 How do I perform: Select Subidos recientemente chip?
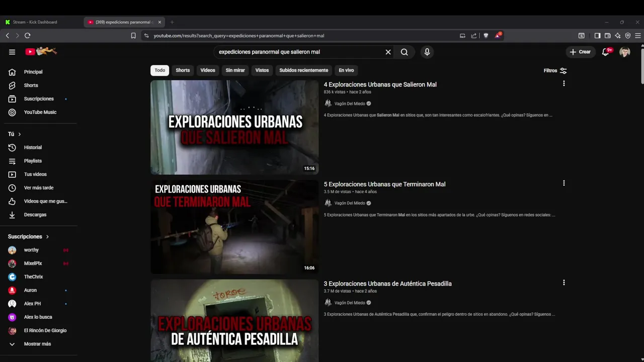[304, 70]
